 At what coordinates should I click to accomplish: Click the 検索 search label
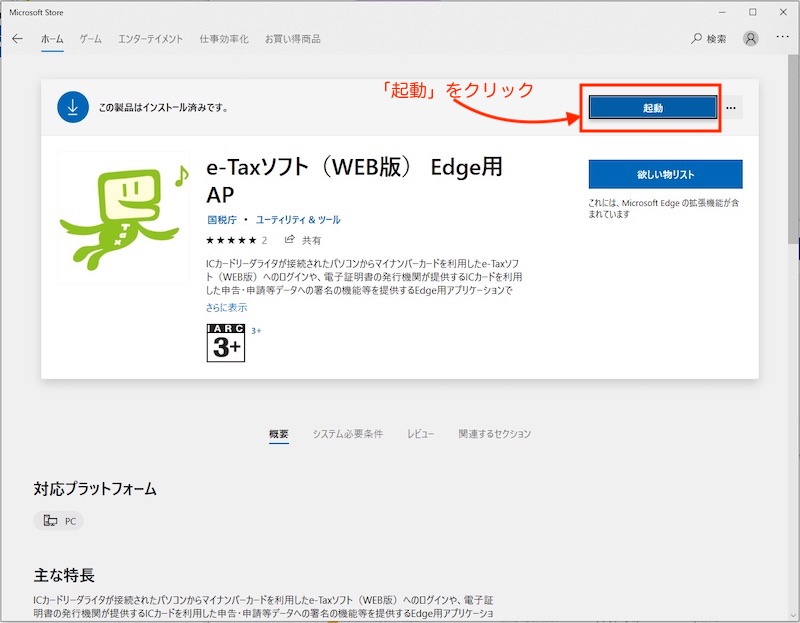tap(716, 39)
